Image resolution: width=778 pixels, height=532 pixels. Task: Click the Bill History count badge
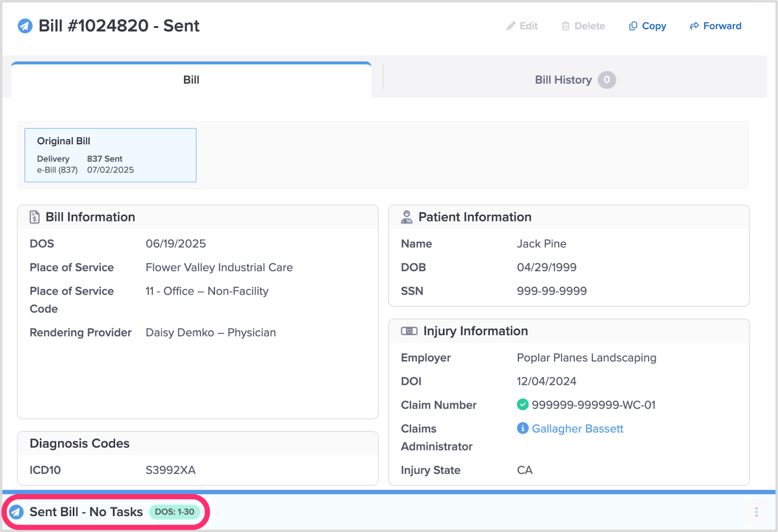click(x=606, y=80)
